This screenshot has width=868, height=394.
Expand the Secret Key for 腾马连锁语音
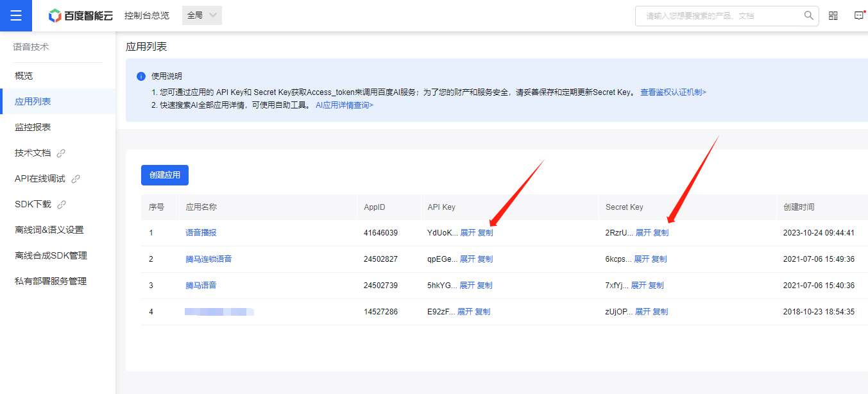(x=642, y=259)
